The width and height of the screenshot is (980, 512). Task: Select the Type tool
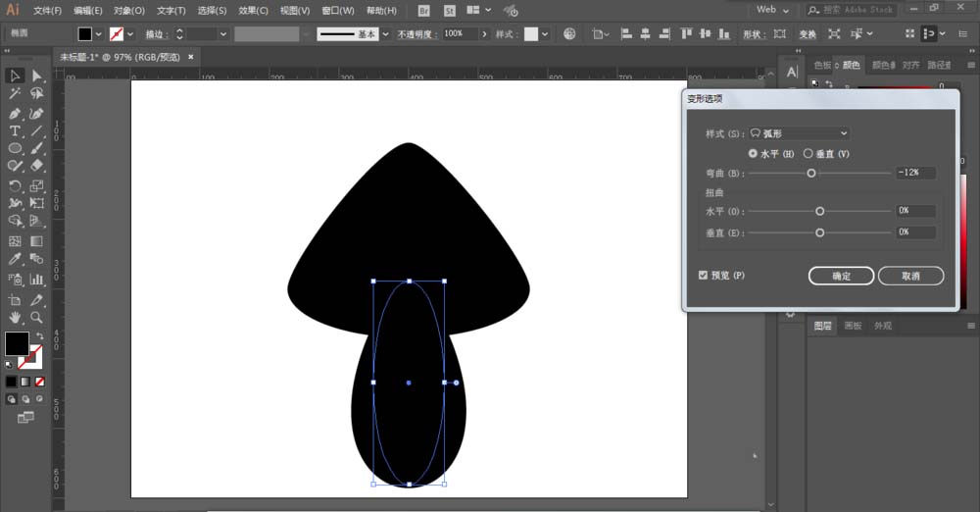click(16, 130)
